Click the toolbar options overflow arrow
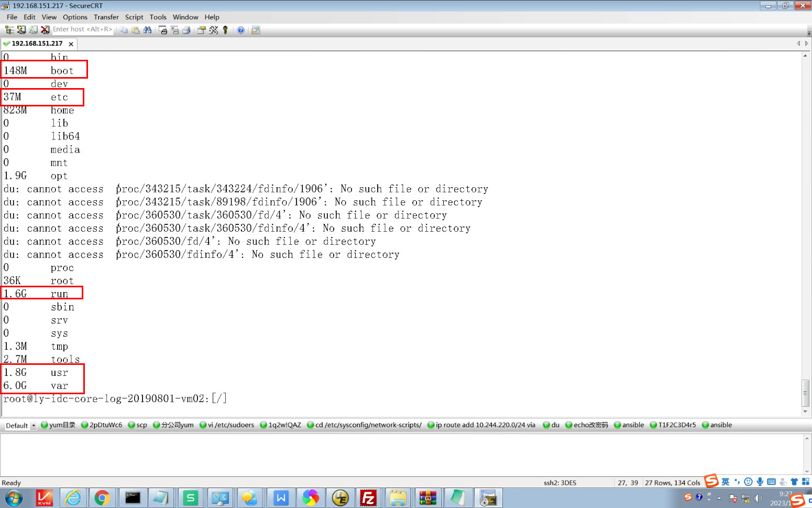812x508 pixels. pos(809,33)
